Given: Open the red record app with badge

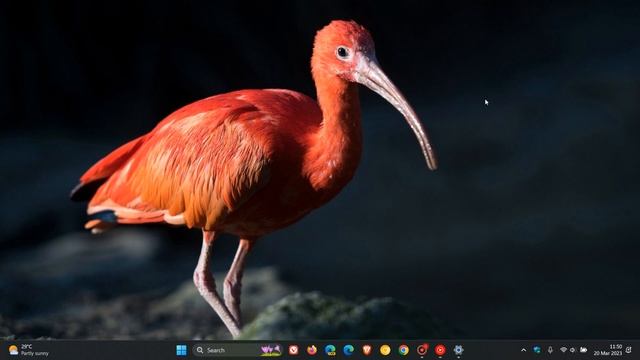Looking at the screenshot, I should 422,350.
